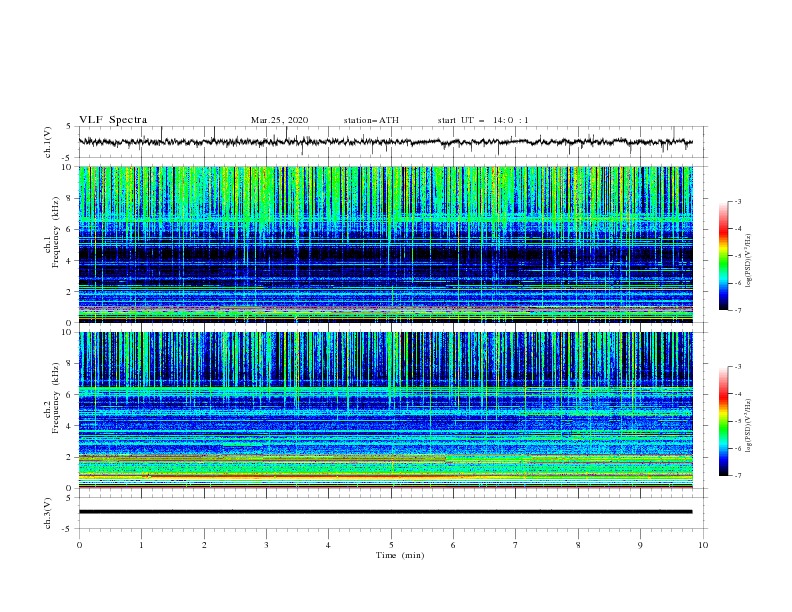792x612 pixels.
Task: Click the ch.2 colorbar log(PSD) label
Action: 749,425
